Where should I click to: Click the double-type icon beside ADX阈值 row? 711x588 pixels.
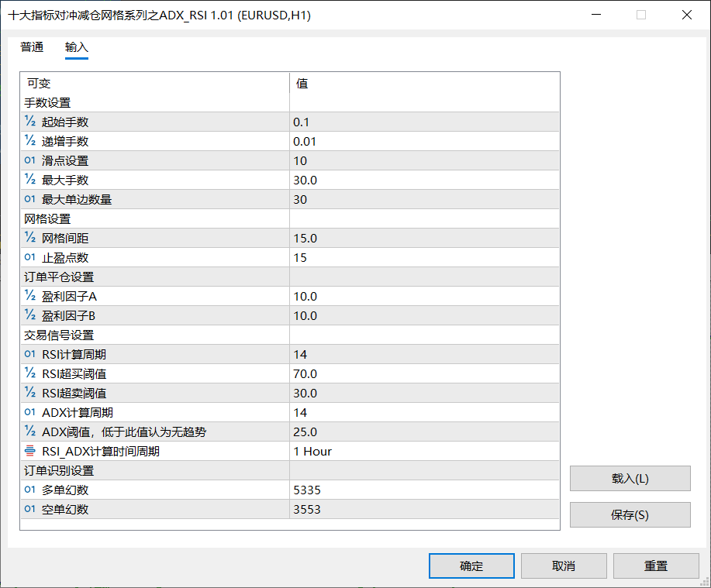(30, 432)
